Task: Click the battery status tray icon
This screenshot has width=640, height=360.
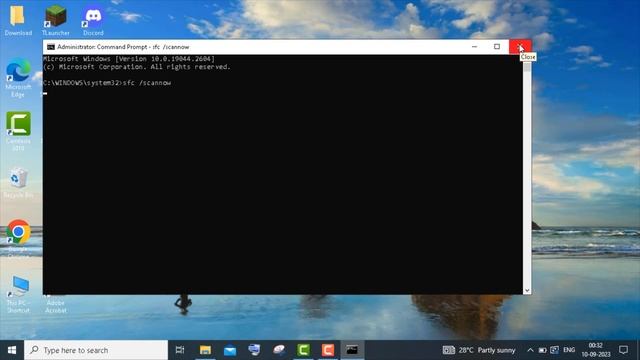Action: [542, 350]
